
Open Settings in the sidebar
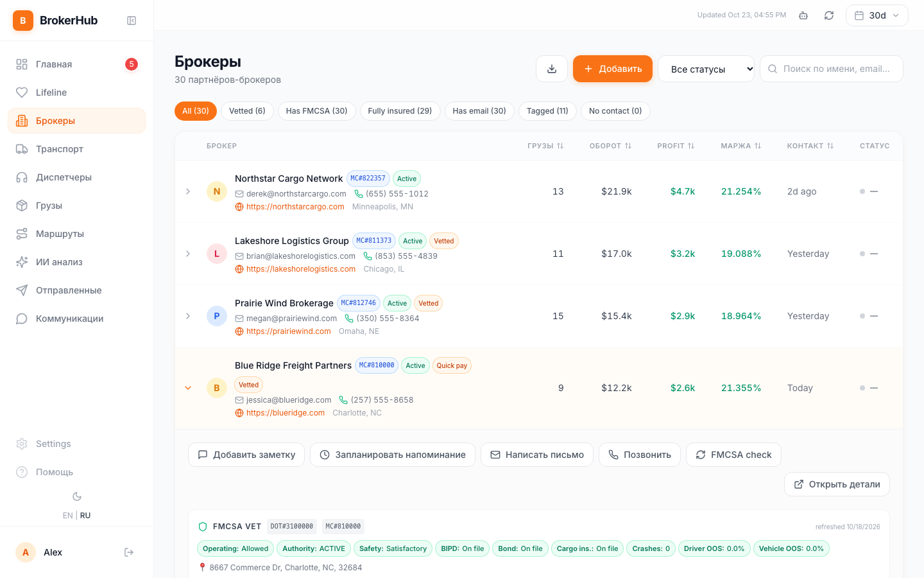[x=77, y=444]
